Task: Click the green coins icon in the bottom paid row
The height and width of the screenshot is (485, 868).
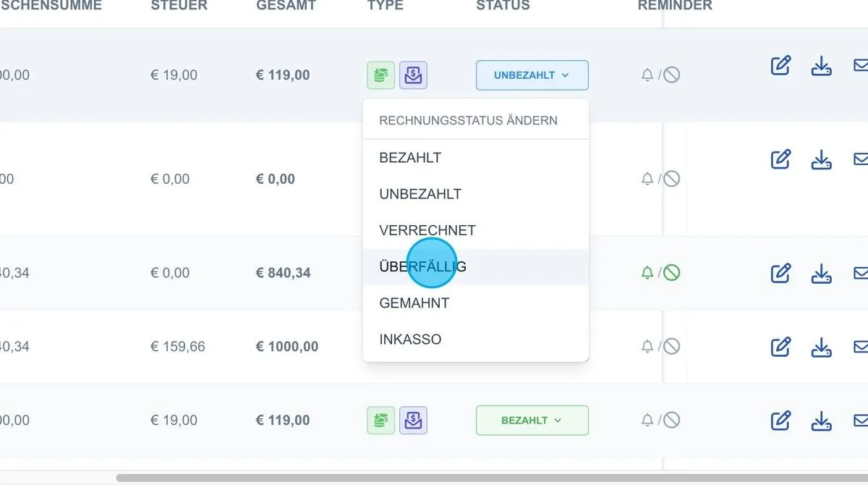Action: [381, 420]
